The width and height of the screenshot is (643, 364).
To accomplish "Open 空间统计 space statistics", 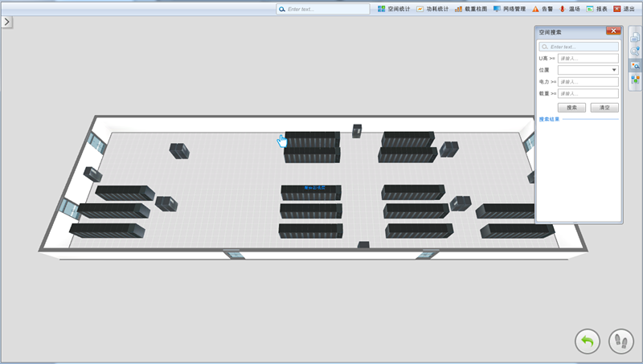I will point(394,9).
